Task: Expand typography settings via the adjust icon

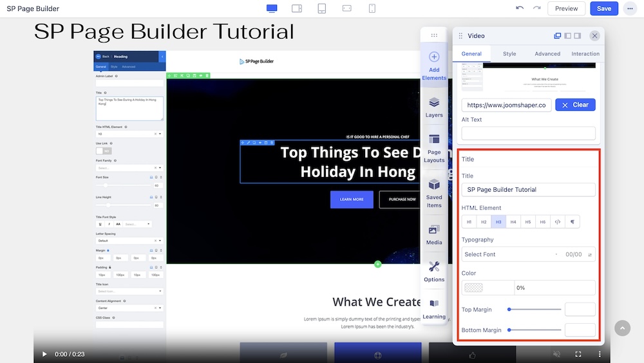Action: pyautogui.click(x=590, y=255)
